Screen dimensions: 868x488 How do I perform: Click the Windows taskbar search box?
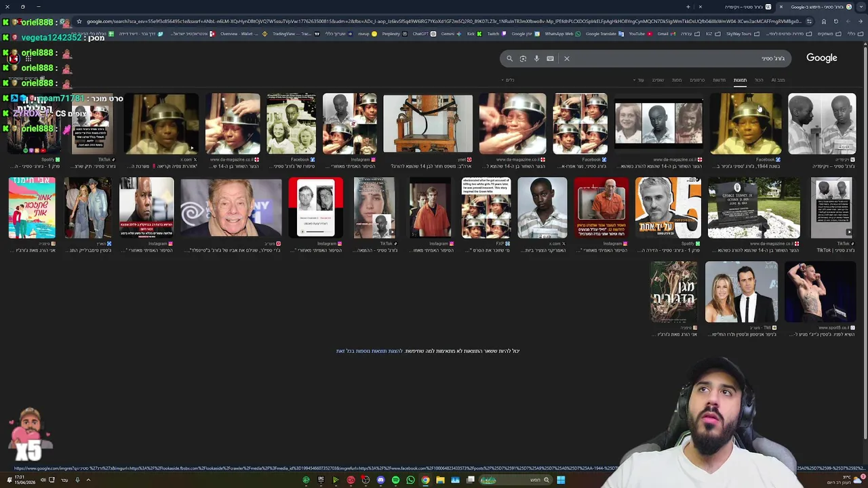515,480
